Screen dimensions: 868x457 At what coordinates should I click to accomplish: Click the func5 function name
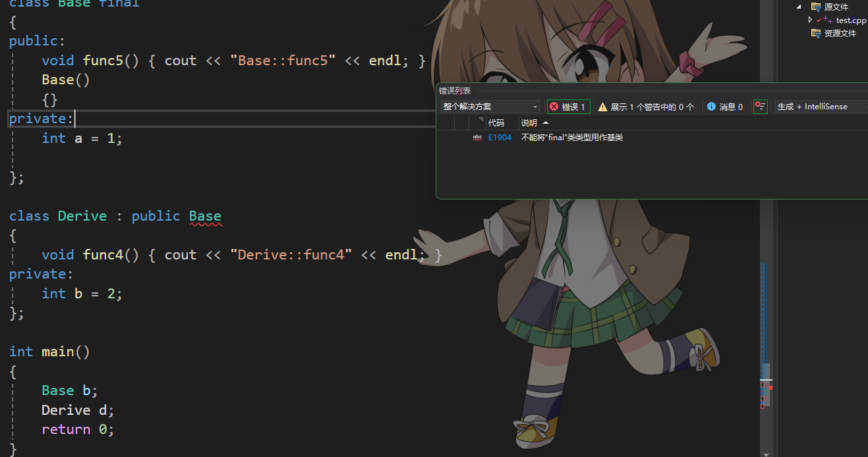pos(103,61)
